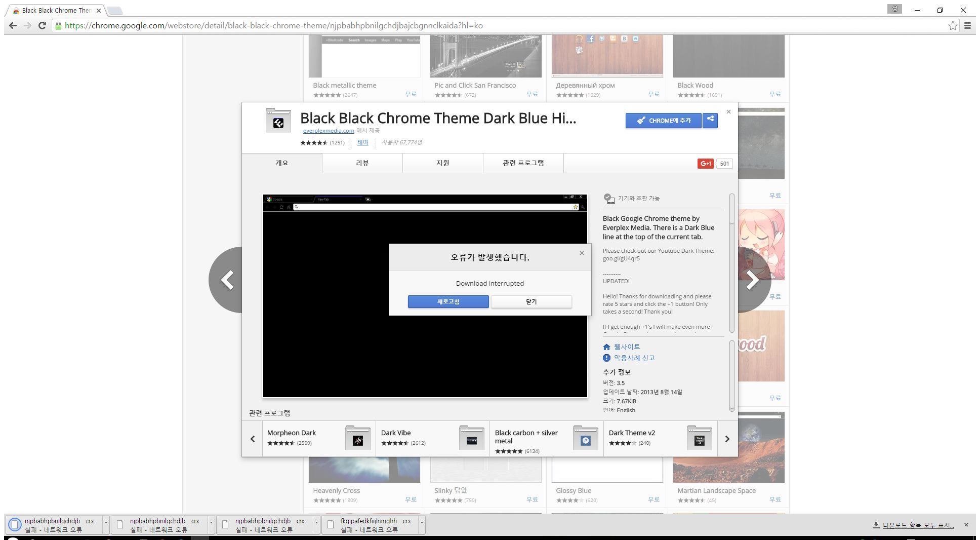Image resolution: width=980 pixels, height=540 pixels.
Task: Bookmark page with star icon
Action: (x=953, y=25)
